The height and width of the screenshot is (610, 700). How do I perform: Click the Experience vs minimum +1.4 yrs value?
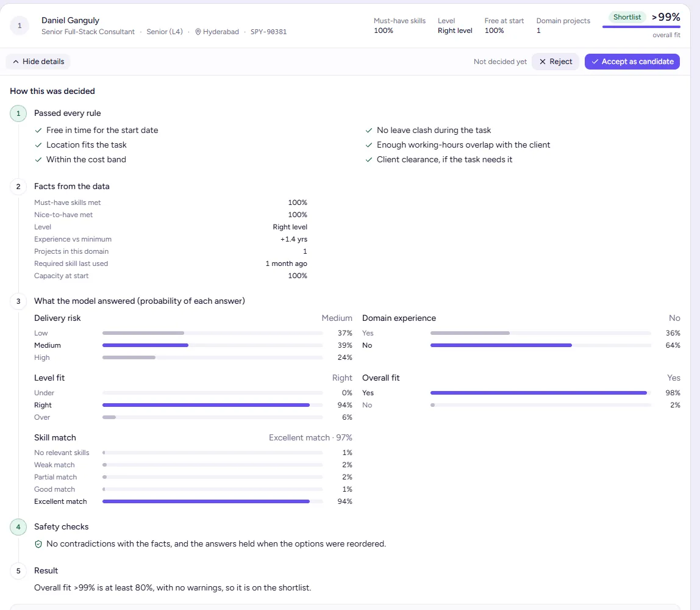pyautogui.click(x=294, y=239)
